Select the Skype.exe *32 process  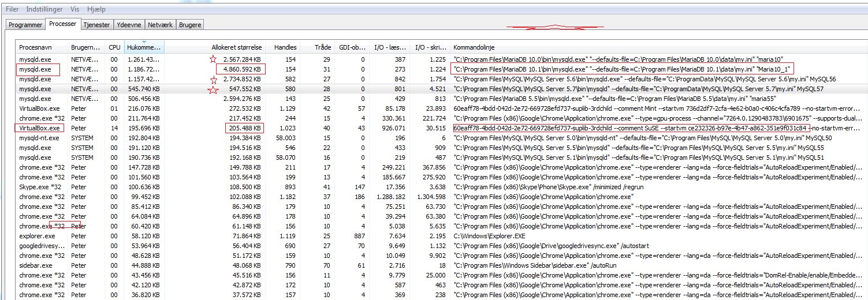pos(39,187)
